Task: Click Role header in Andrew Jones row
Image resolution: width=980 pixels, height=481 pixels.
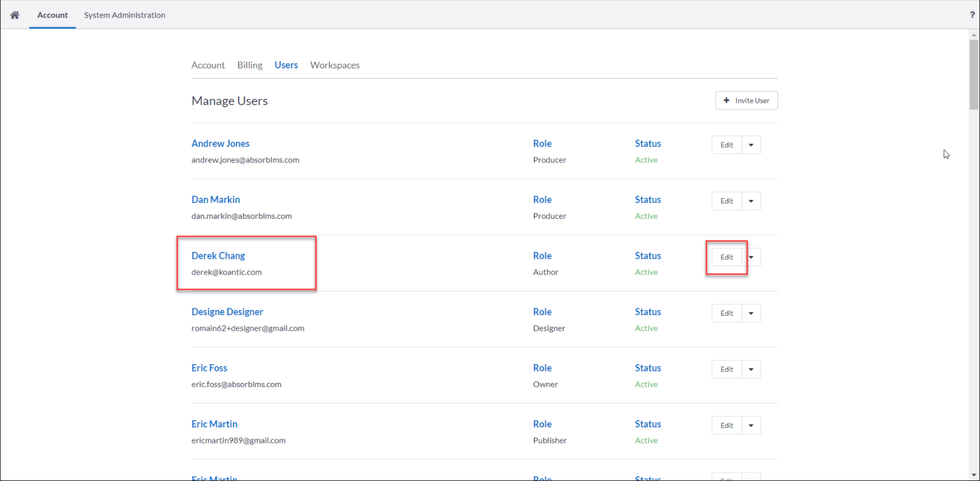Action: tap(542, 144)
